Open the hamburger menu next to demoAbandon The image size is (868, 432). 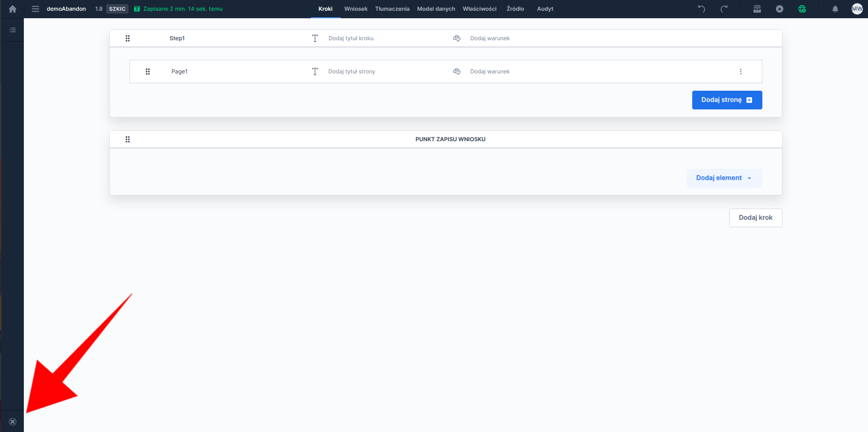pyautogui.click(x=36, y=9)
